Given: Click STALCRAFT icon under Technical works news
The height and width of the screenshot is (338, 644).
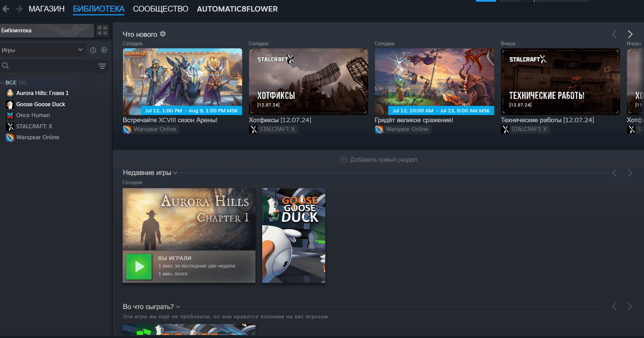Looking at the screenshot, I should pos(505,129).
